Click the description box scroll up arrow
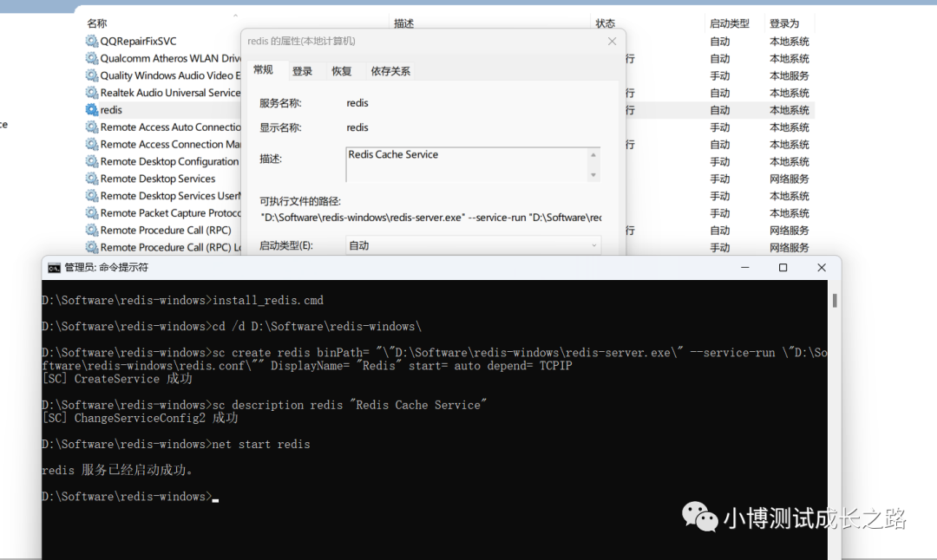The width and height of the screenshot is (937, 560). pyautogui.click(x=593, y=154)
